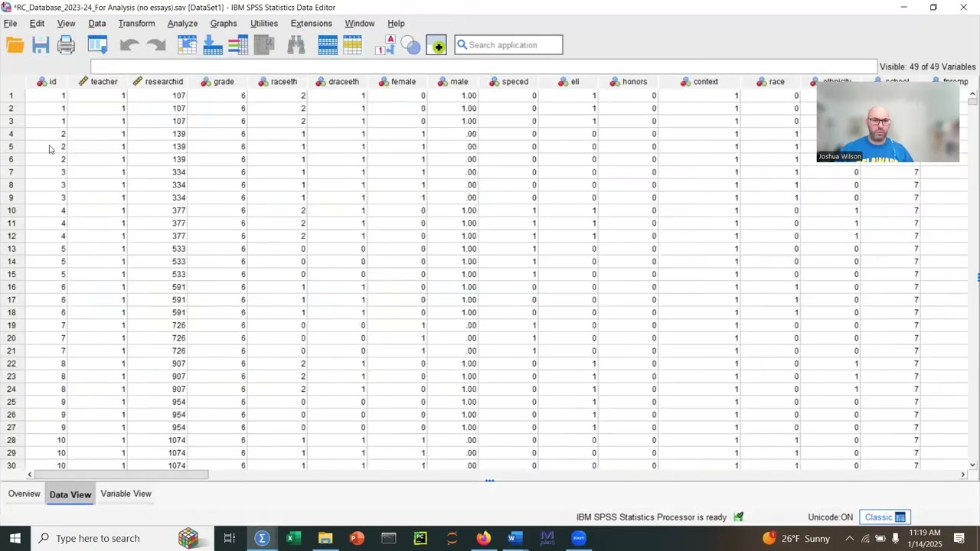
Task: Click researchid cell 1074 in row 28
Action: (157, 440)
